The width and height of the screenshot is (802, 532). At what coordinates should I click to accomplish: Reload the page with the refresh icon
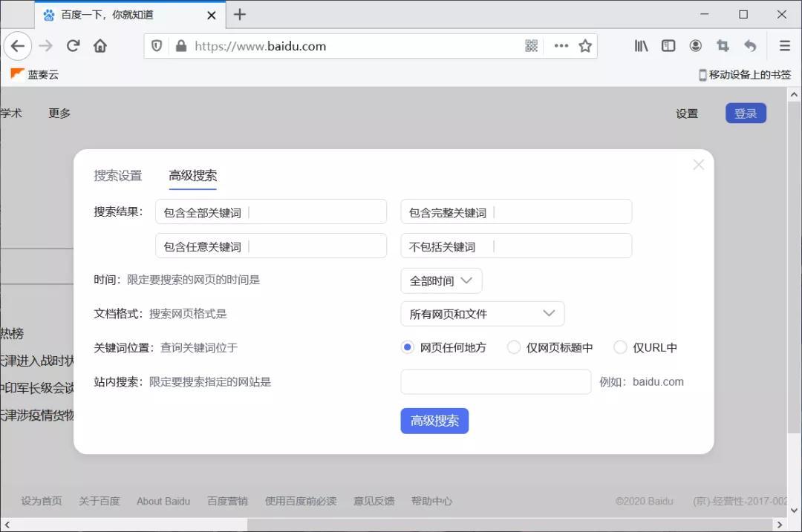[73, 45]
